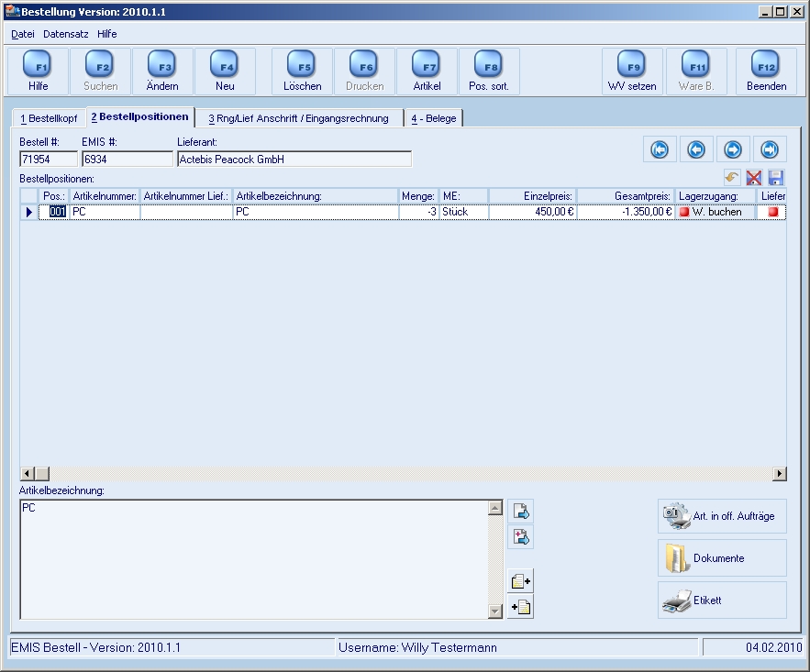Viewport: 810px width, 672px height.
Task: Switch to the 1 Bestellkopf tab
Action: (x=49, y=118)
